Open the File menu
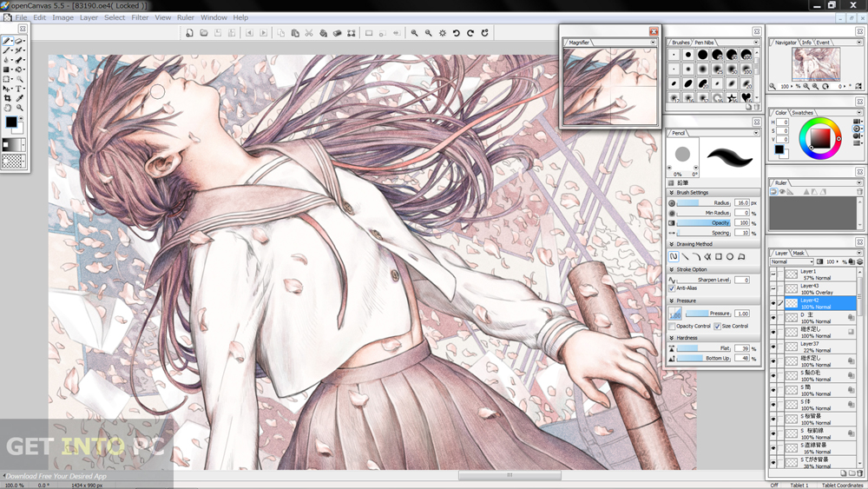868x489 pixels. tap(21, 17)
